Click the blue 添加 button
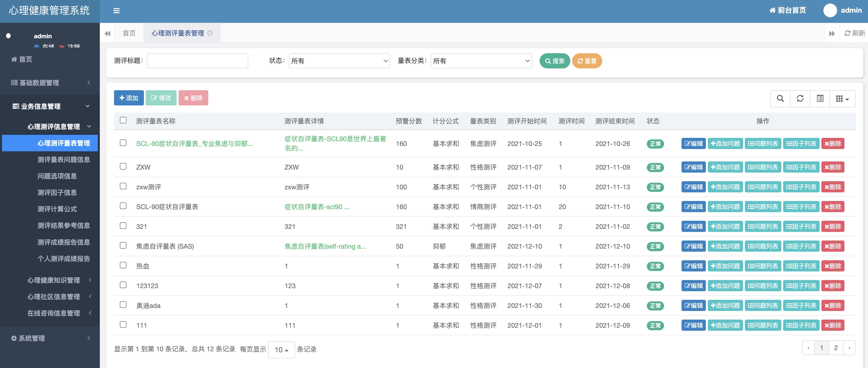The image size is (868, 368). (x=129, y=98)
